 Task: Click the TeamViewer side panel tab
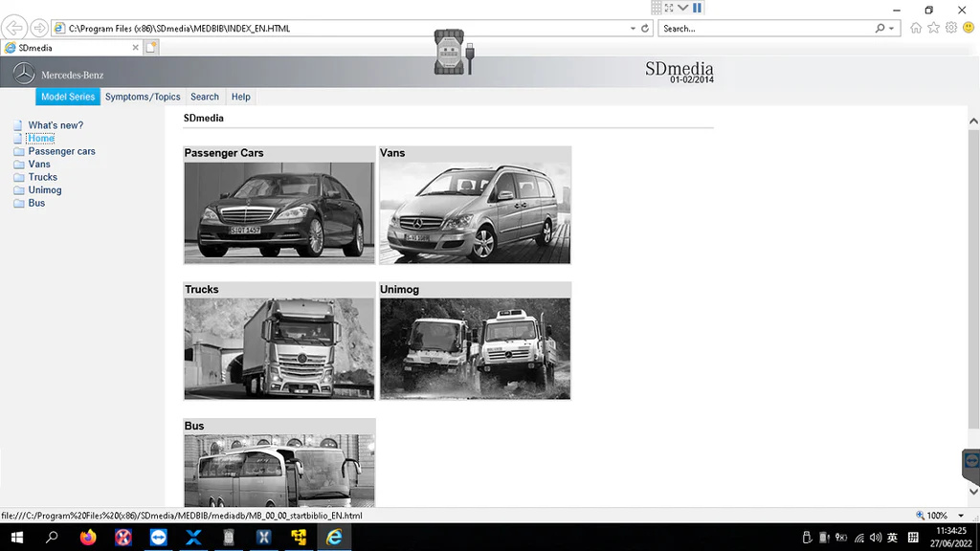pyautogui.click(x=971, y=467)
